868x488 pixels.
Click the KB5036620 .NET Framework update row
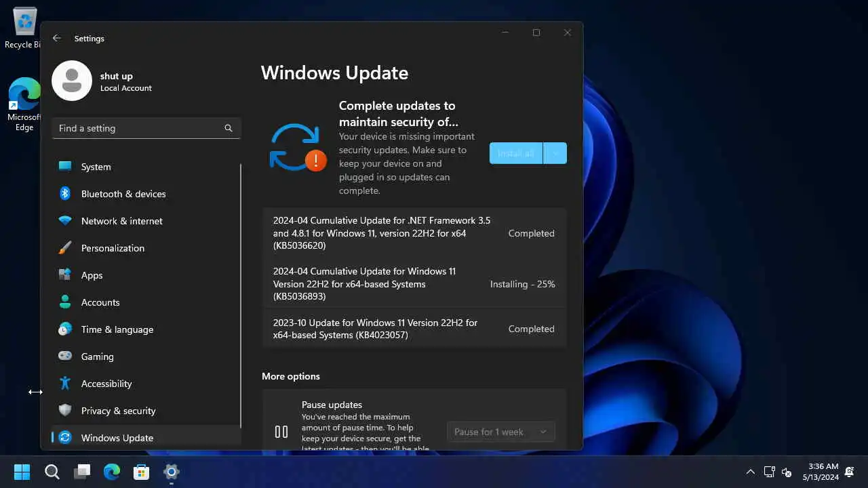414,233
